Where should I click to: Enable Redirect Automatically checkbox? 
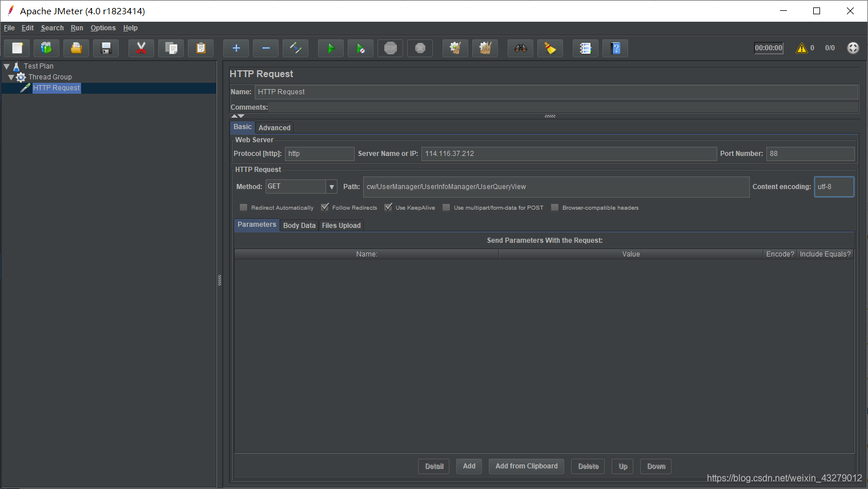(x=244, y=207)
